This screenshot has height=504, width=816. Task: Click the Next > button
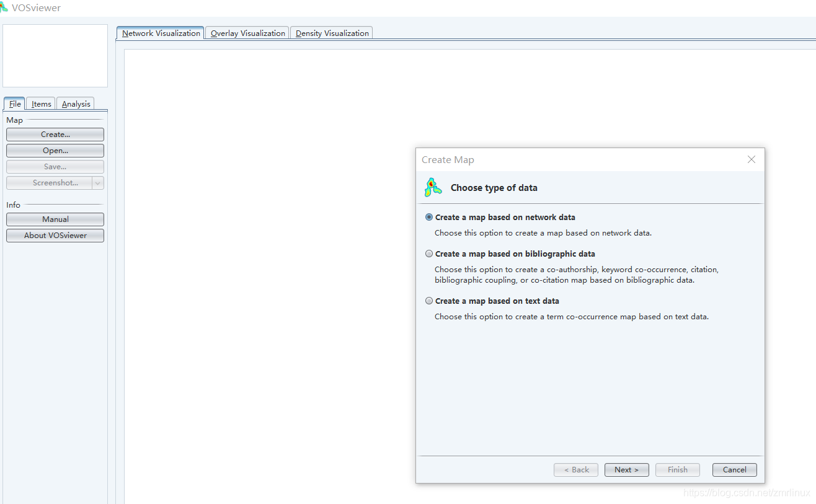pos(626,470)
